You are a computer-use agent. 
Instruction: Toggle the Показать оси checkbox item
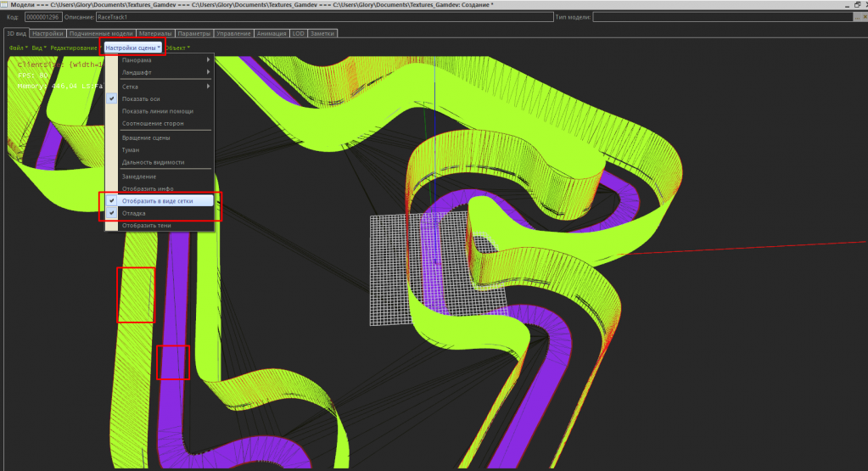139,98
